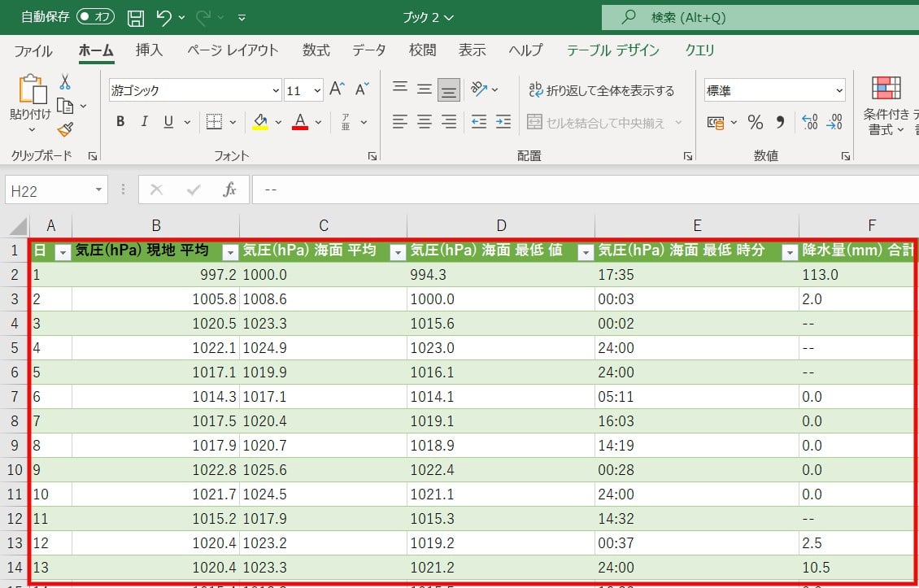Increase decimal places for the selection
Image resolution: width=919 pixels, height=588 pixels.
pos(808,121)
